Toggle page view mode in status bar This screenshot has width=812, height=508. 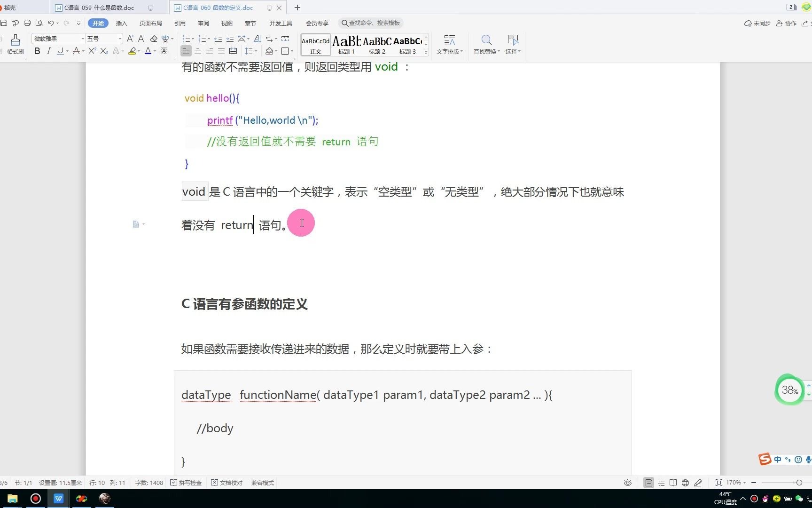648,483
